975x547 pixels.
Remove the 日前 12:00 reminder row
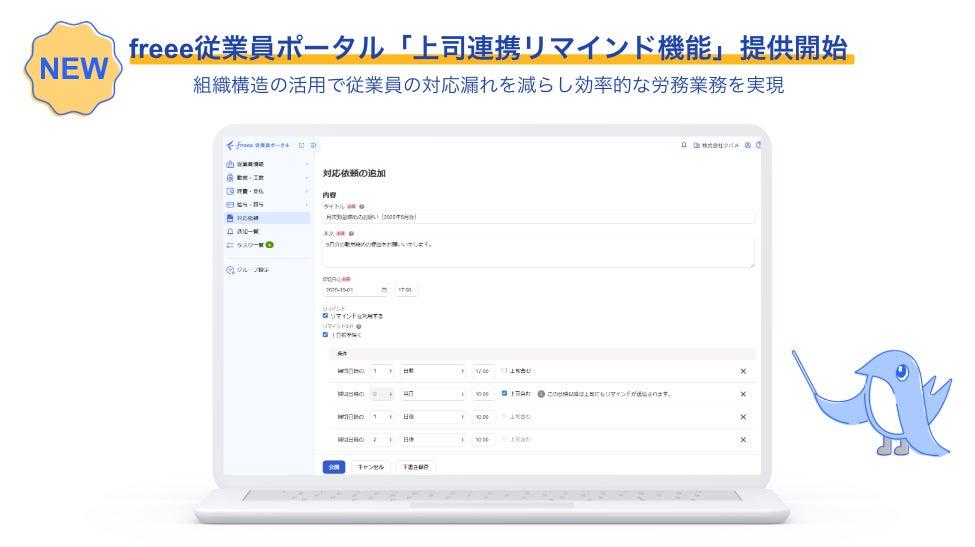pos(743,371)
